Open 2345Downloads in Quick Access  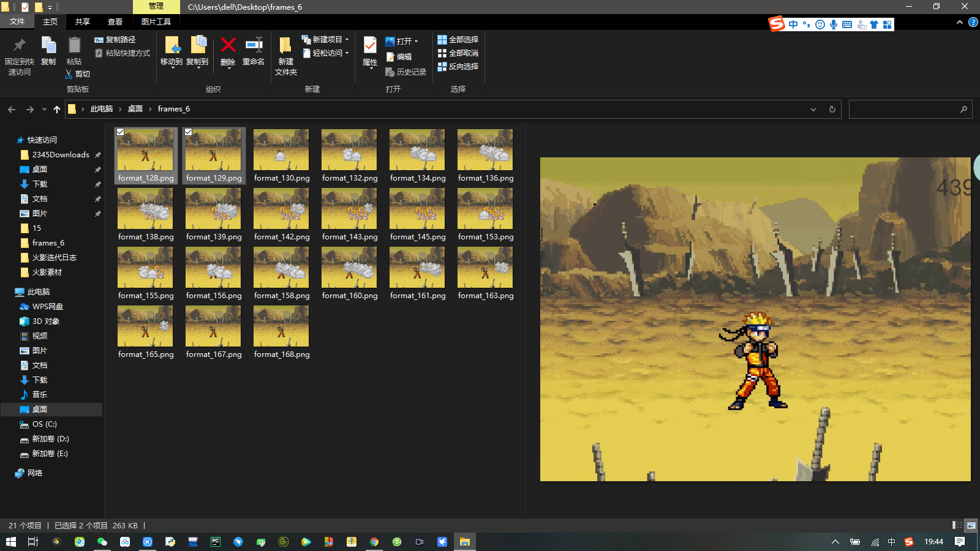[x=61, y=155]
